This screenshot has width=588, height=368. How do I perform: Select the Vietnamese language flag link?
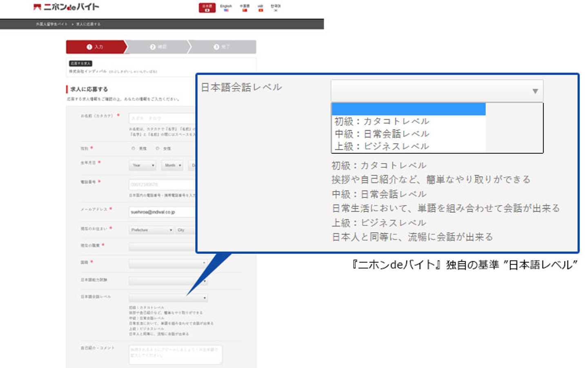[x=261, y=7]
